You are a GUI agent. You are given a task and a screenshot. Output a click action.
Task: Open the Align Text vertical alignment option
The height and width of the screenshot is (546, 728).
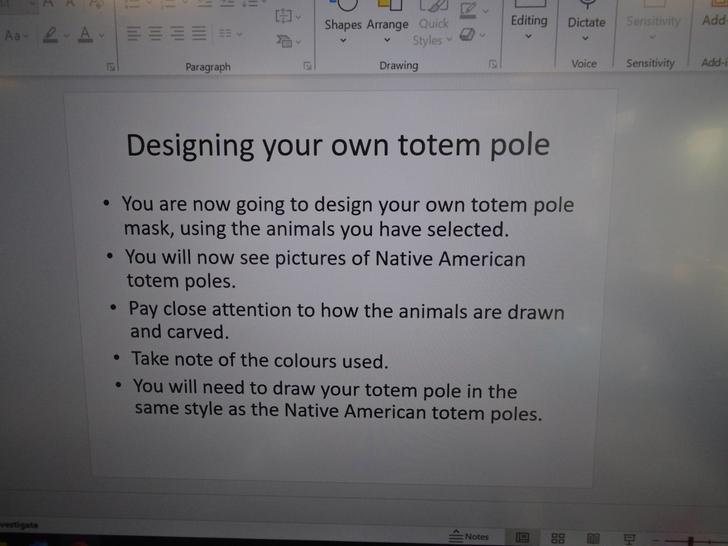coord(288,16)
